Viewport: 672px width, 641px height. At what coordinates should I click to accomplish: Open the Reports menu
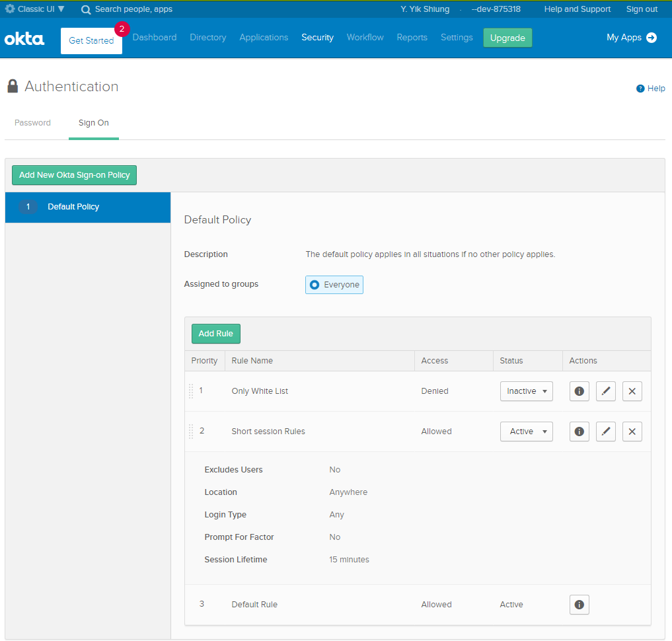412,37
